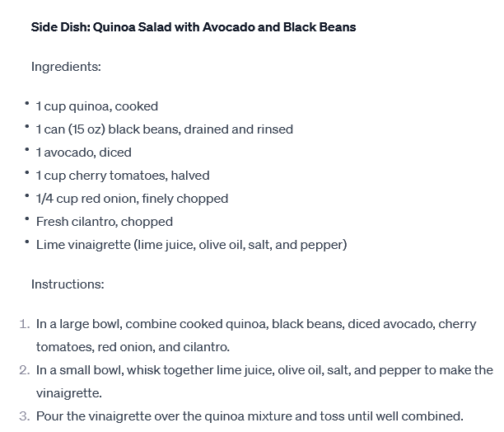Click the bullet point before "Lime vinaigrette"
Image resolution: width=504 pixels, height=432 pixels.
click(26, 243)
